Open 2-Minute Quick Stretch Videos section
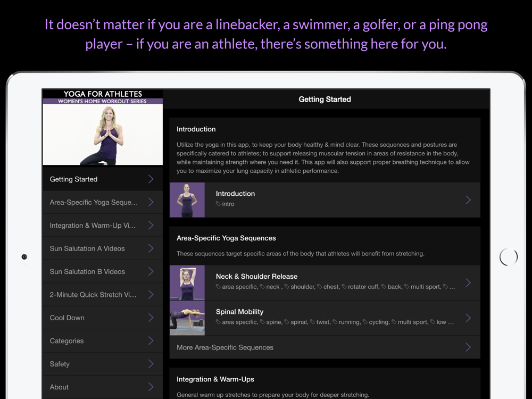Viewport: 532px width, 399px height. (103, 295)
